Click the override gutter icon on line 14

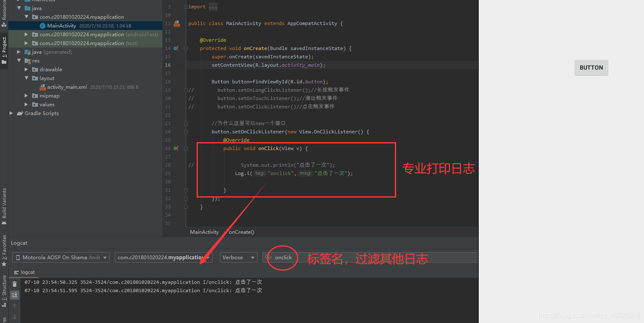(x=176, y=48)
